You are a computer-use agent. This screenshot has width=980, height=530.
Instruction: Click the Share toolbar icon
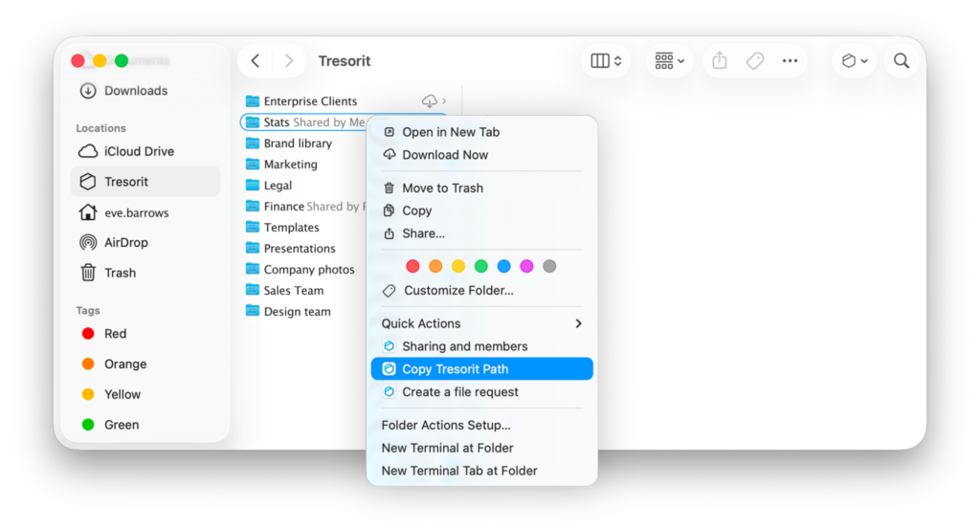[x=720, y=60]
